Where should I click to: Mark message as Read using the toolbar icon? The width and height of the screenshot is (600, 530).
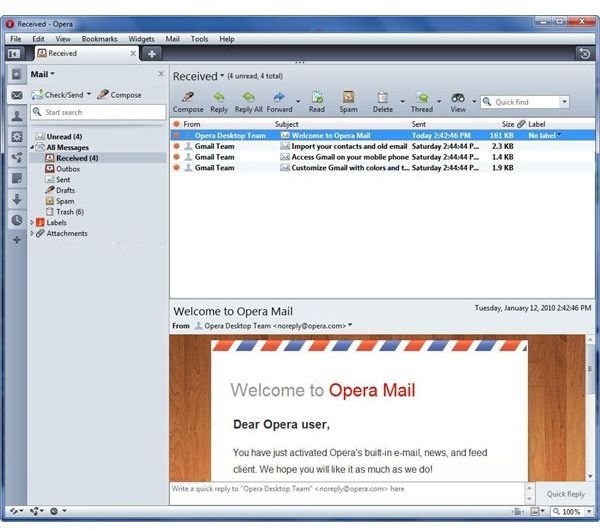coord(317,97)
